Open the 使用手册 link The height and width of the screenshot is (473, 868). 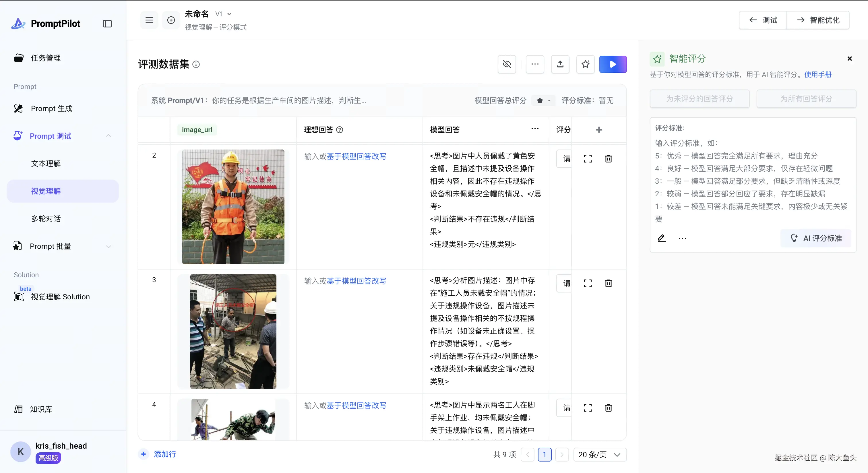tap(818, 74)
